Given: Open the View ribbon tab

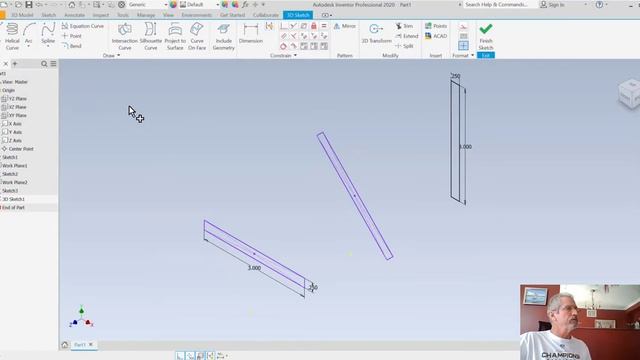Looking at the screenshot, I should click(168, 15).
